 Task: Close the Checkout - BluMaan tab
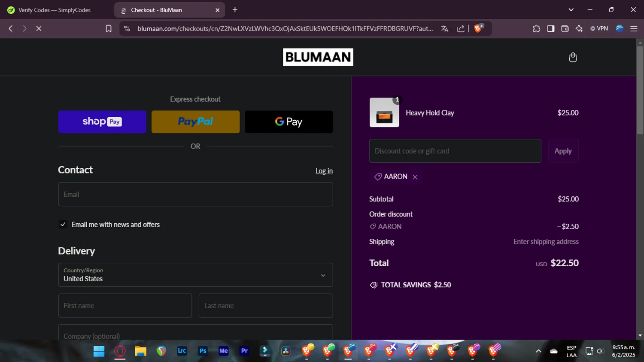pos(217,10)
